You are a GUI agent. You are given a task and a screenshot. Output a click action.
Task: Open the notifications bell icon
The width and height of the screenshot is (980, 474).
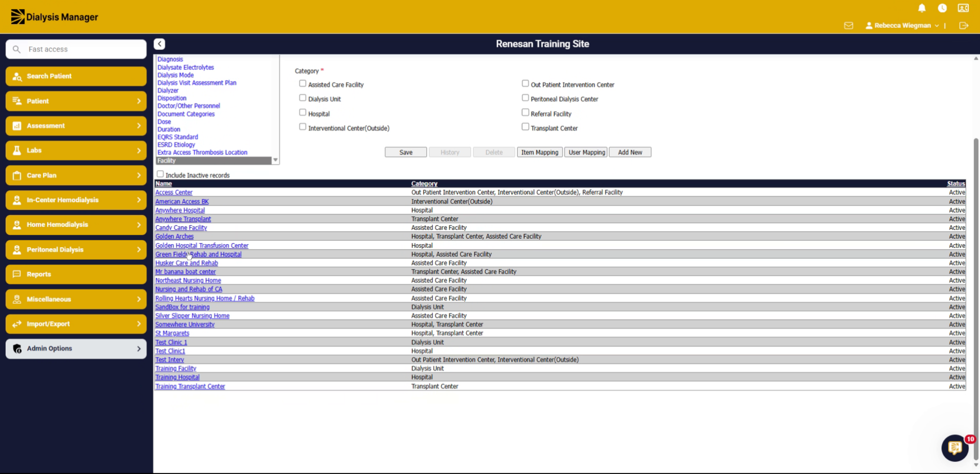click(922, 8)
